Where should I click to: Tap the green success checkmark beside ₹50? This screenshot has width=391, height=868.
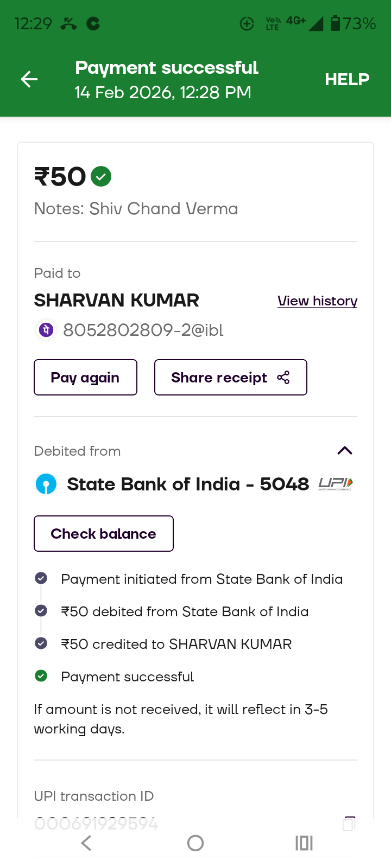click(x=101, y=176)
